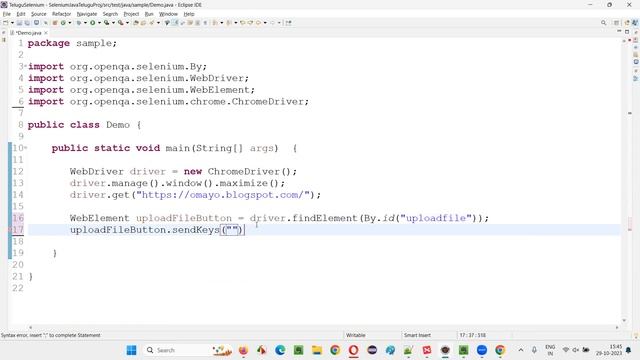Click the Pin Editor icon in the toolbar
The height and width of the screenshot is (360, 640).
click(x=289, y=23)
